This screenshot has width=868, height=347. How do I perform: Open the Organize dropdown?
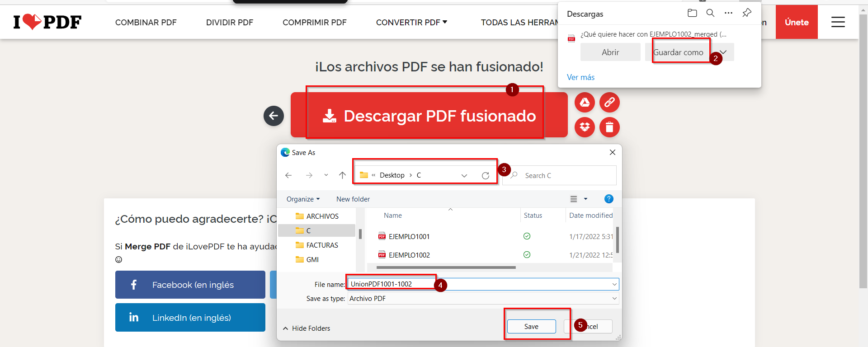point(303,199)
